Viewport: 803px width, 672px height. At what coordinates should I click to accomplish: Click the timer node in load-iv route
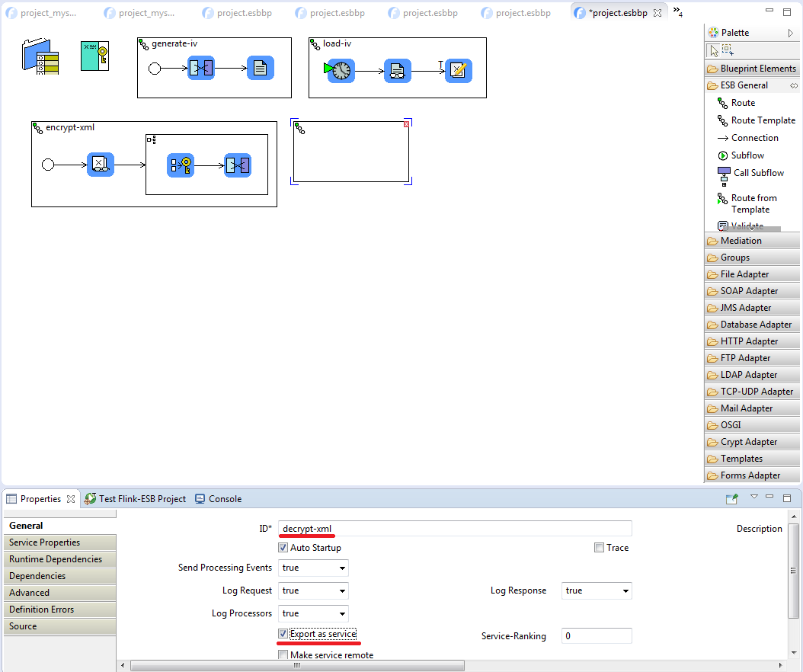point(341,71)
